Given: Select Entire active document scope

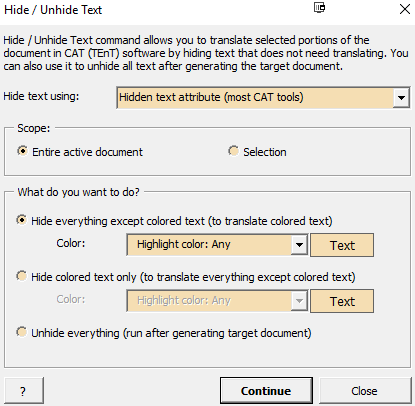Looking at the screenshot, I should (x=80, y=152).
